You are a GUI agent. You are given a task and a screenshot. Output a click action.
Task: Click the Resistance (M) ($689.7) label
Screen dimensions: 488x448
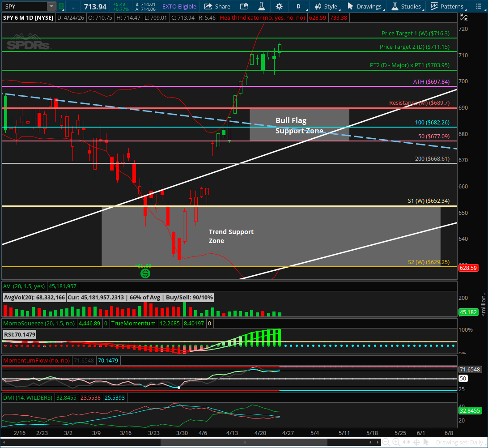coord(419,103)
